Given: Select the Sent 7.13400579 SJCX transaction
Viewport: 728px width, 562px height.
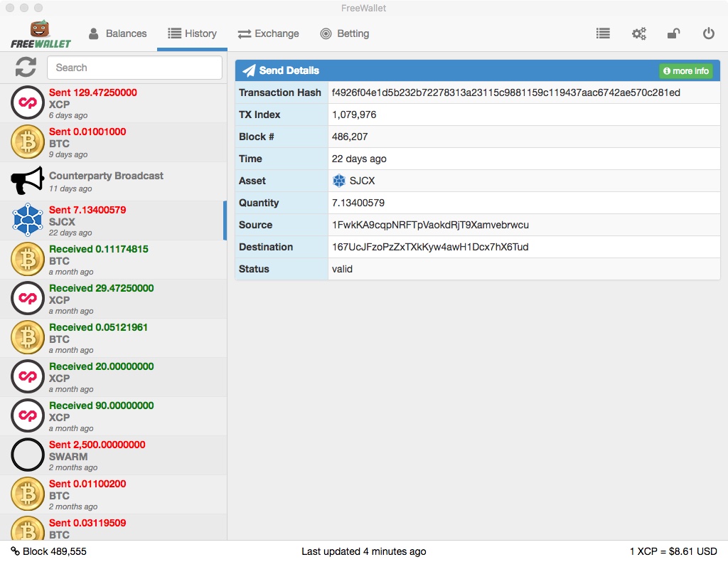Looking at the screenshot, I should pos(113,221).
